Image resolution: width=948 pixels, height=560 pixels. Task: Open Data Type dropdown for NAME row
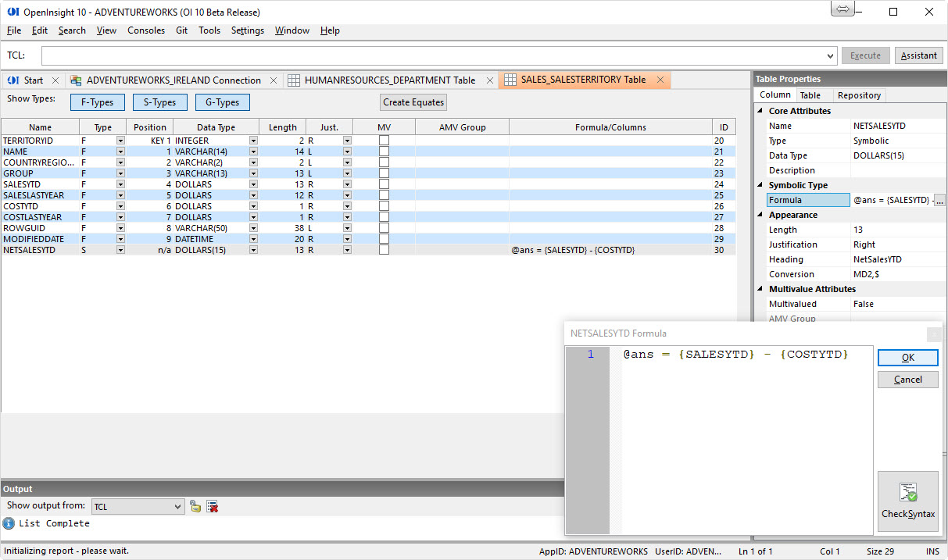253,152
